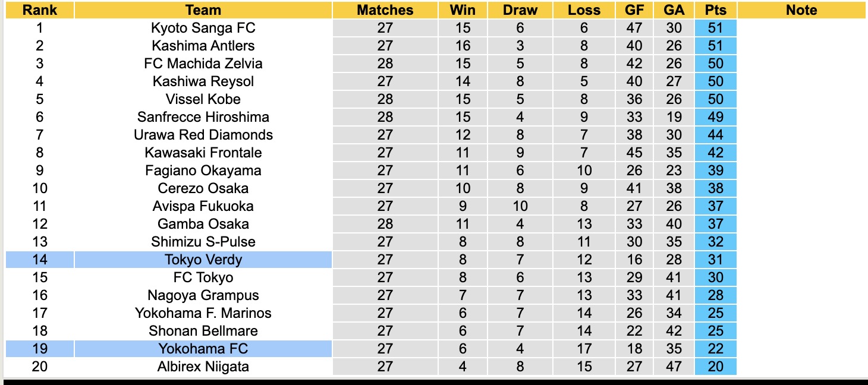Sort by the Win column header
The width and height of the screenshot is (868, 385).
[x=463, y=10]
